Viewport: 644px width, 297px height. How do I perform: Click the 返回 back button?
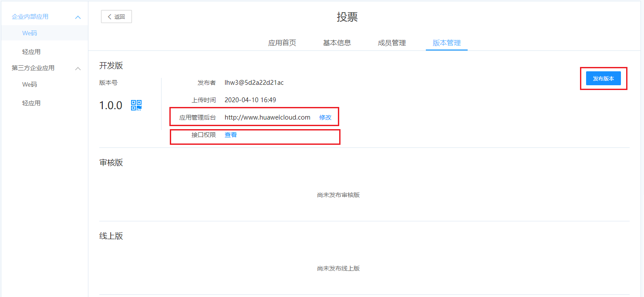tap(116, 17)
